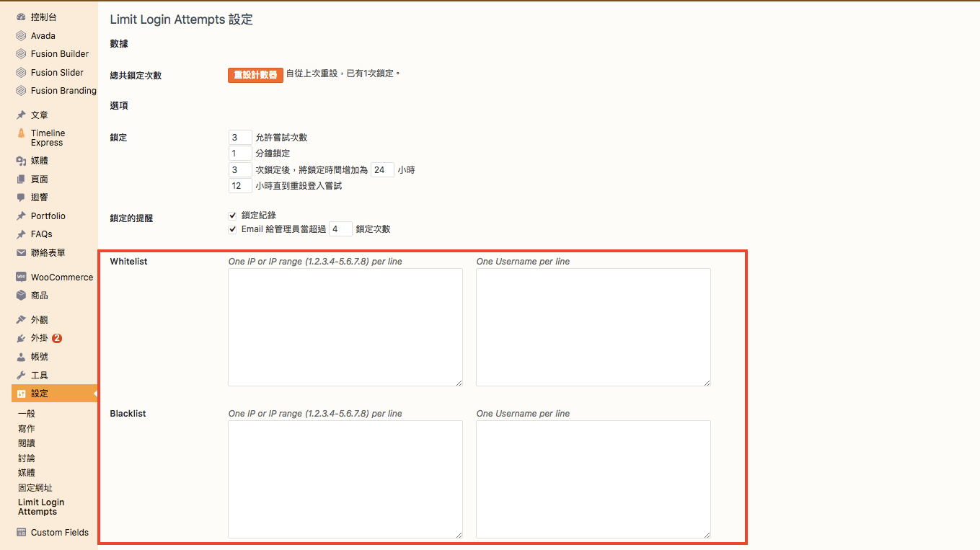This screenshot has width=980, height=550.
Task: Select Limit Login Attempts submenu item
Action: tap(41, 507)
